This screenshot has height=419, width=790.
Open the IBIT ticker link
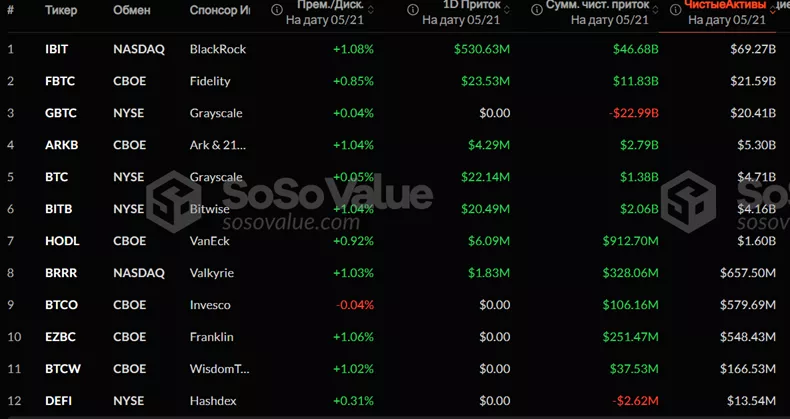[57, 49]
